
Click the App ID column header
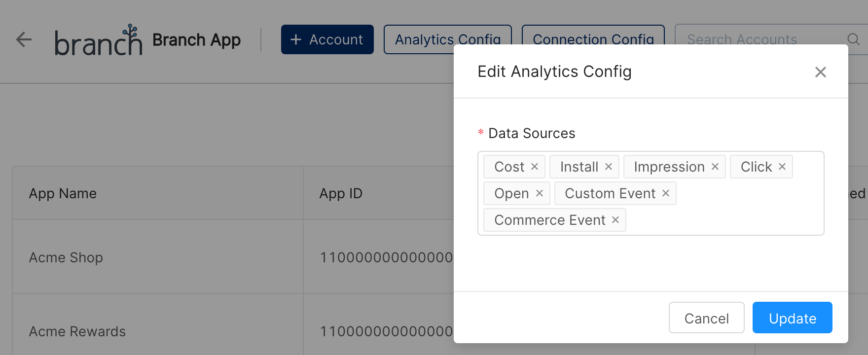click(341, 193)
